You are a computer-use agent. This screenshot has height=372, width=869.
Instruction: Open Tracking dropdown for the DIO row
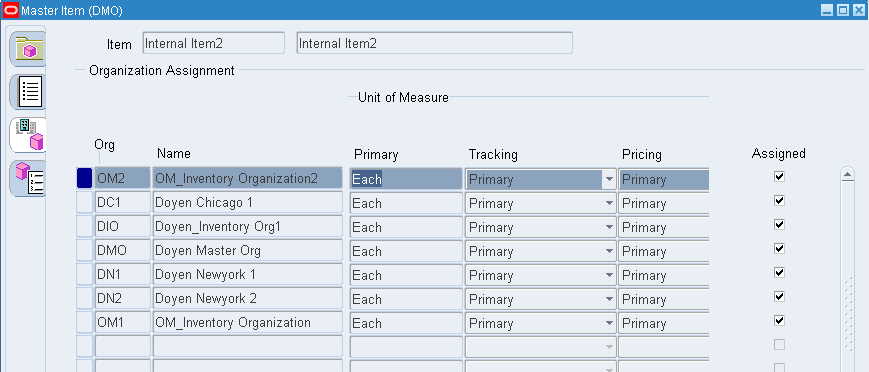pyautogui.click(x=610, y=227)
